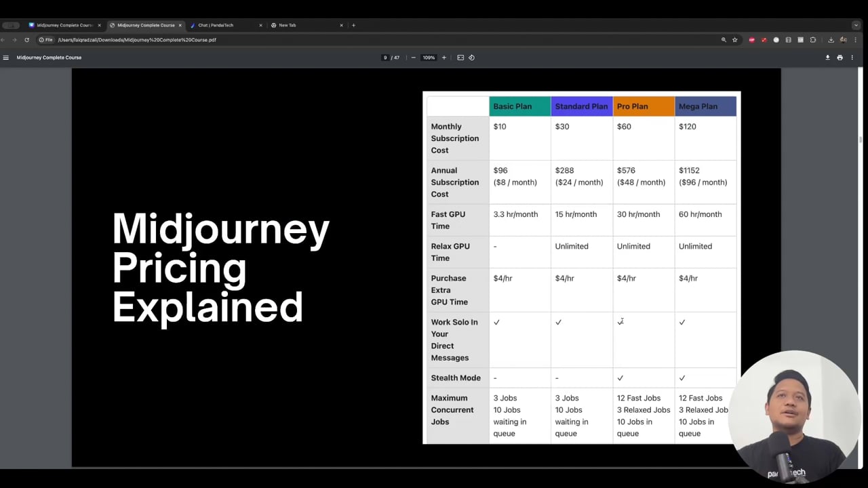Print the PDF document
Screen dimensions: 868x488
[x=840, y=58]
